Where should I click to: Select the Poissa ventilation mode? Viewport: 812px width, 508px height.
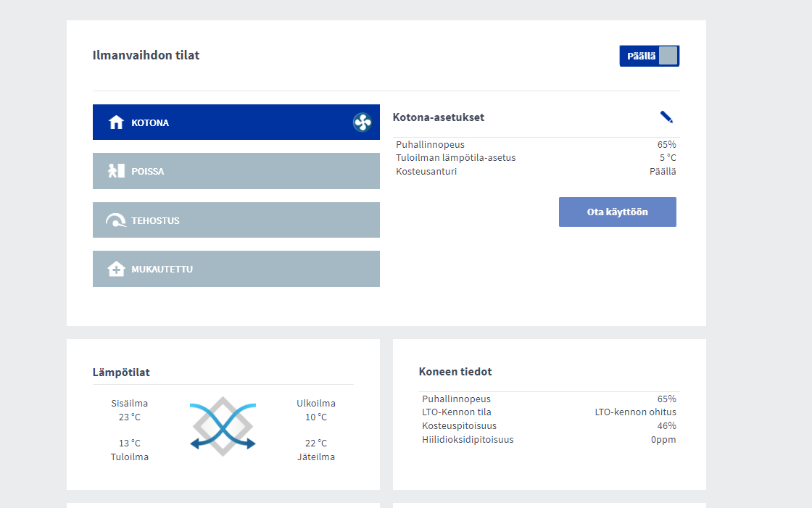pos(236,171)
